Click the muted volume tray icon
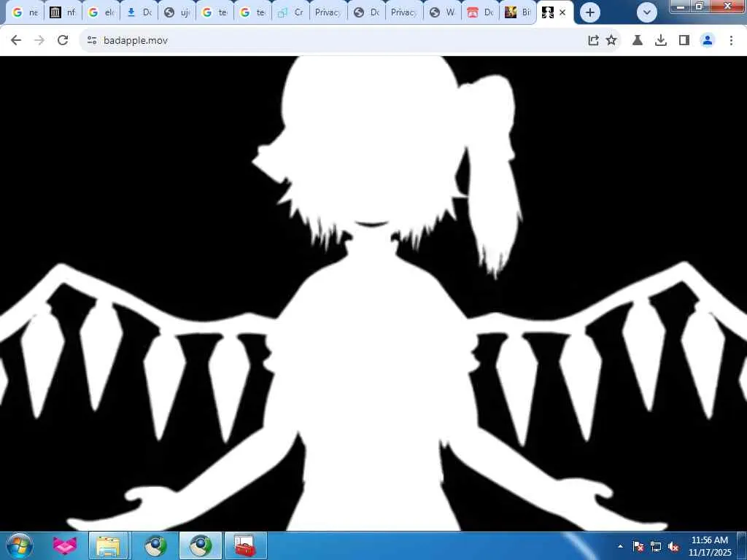 (673, 546)
